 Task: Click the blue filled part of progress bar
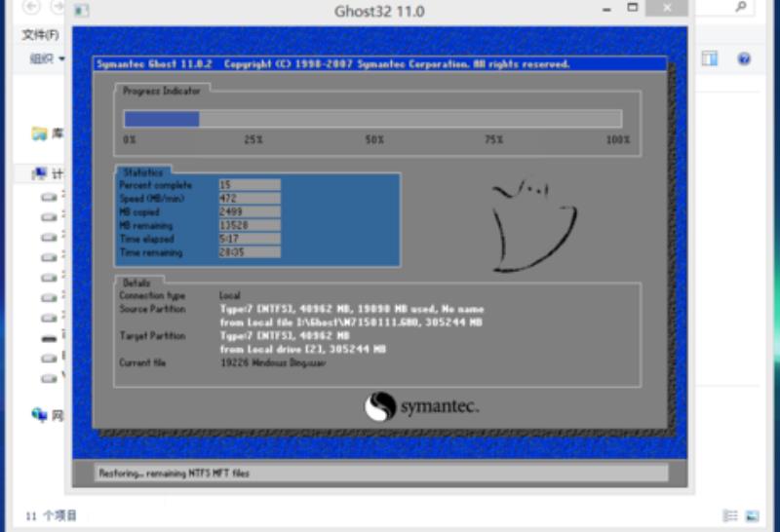pos(162,119)
